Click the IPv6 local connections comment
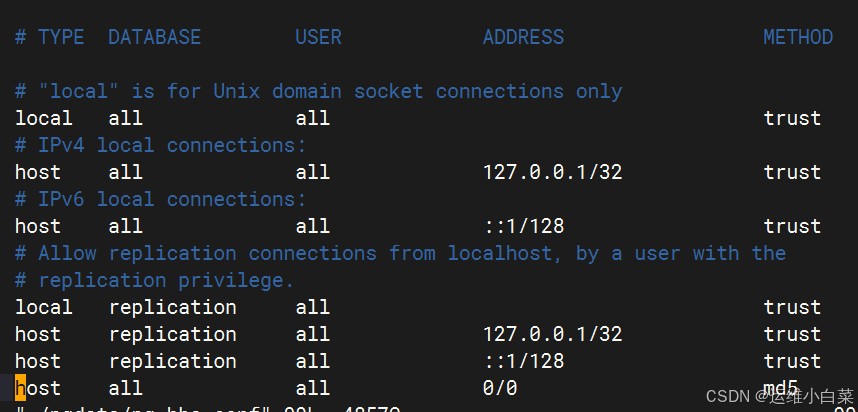This screenshot has width=858, height=412. [x=160, y=199]
